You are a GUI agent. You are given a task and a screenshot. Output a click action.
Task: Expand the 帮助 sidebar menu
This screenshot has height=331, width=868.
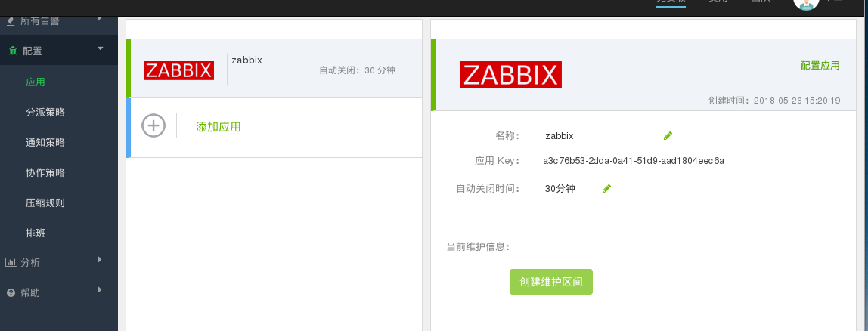[x=59, y=292]
